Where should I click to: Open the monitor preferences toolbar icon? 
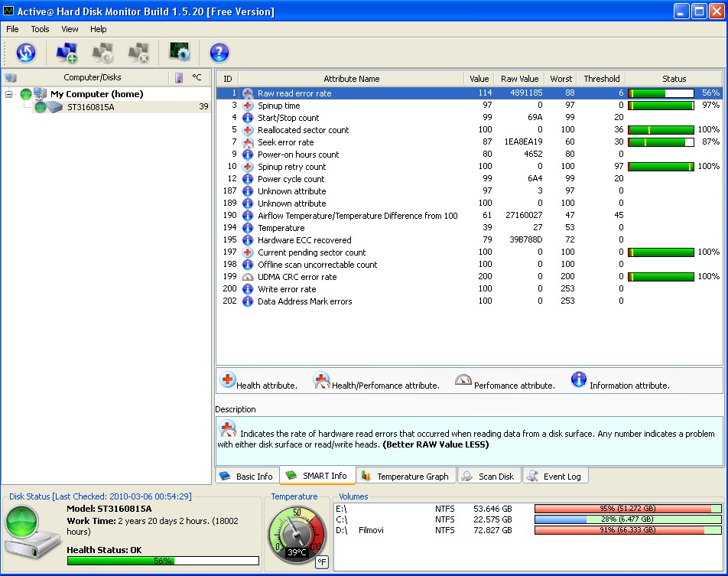[180, 52]
